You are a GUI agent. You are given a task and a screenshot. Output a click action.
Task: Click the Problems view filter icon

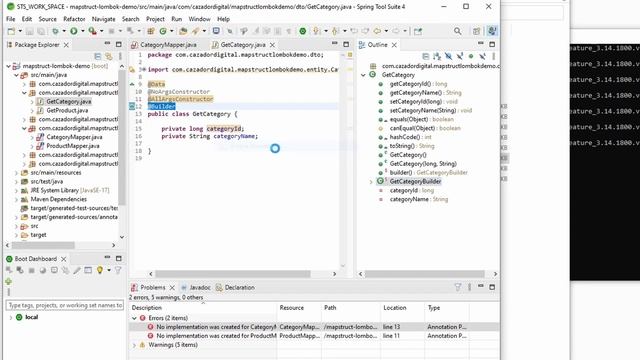click(458, 287)
